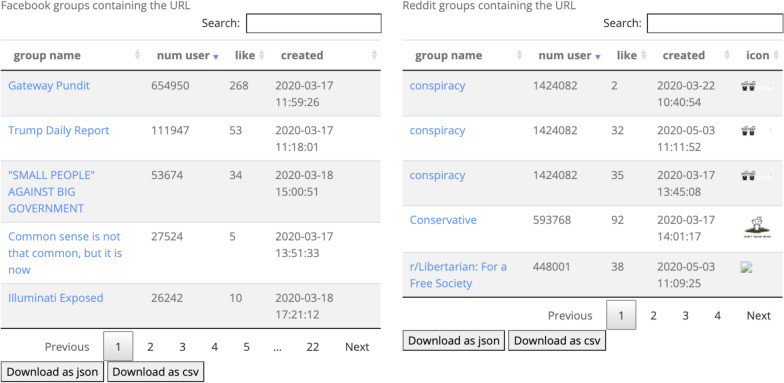Open the Gateway Pundit group link
Screen dimensions: 784x383
click(x=49, y=86)
